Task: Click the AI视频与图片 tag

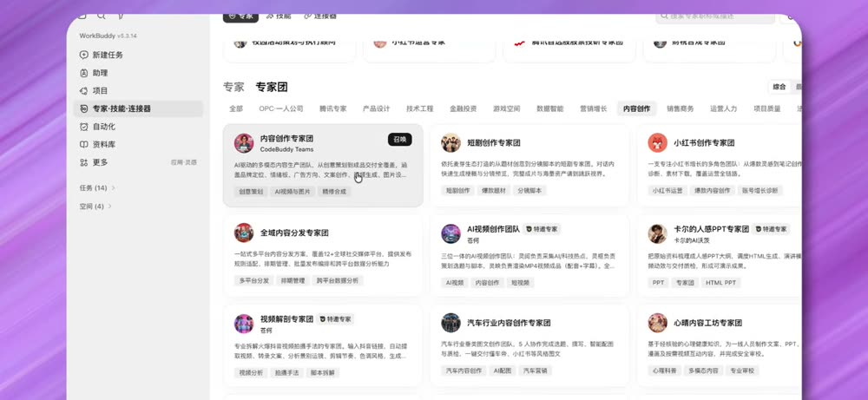Action: pos(293,192)
